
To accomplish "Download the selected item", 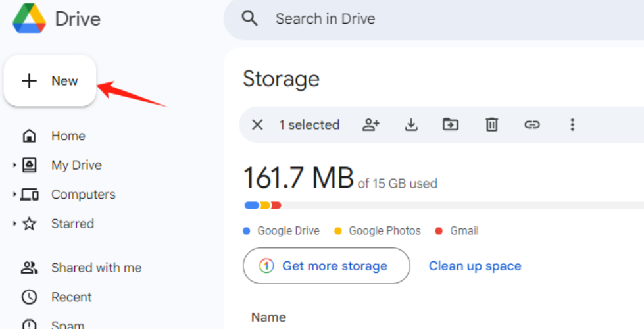I will pyautogui.click(x=411, y=124).
